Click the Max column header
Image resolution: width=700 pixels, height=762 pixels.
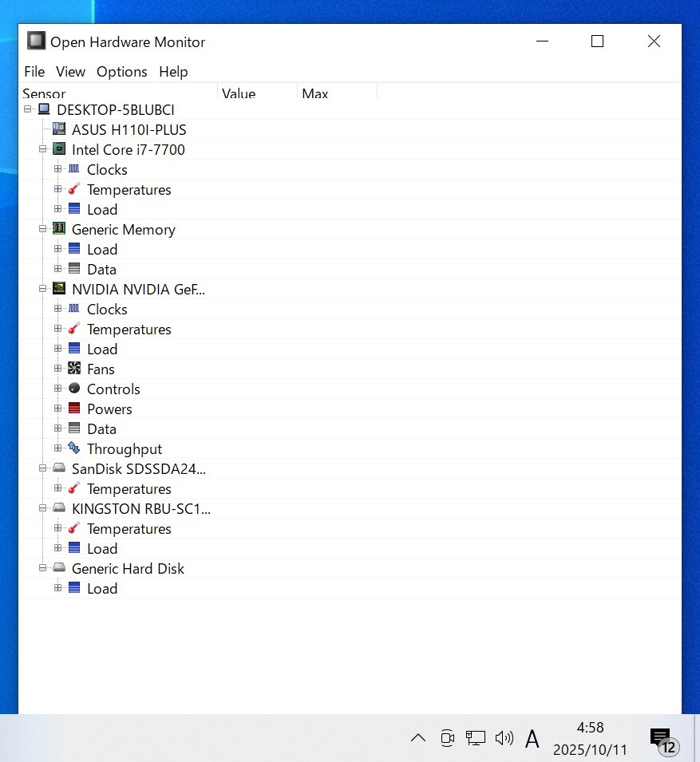click(338, 92)
